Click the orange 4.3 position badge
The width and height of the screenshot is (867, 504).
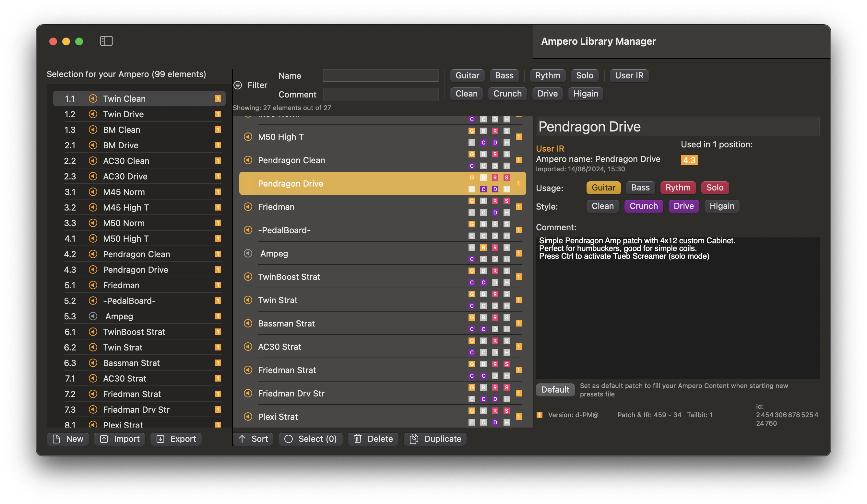pyautogui.click(x=689, y=160)
